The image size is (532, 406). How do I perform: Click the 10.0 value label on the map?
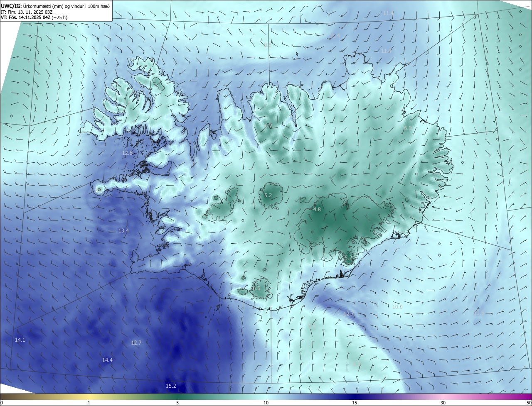397,307
